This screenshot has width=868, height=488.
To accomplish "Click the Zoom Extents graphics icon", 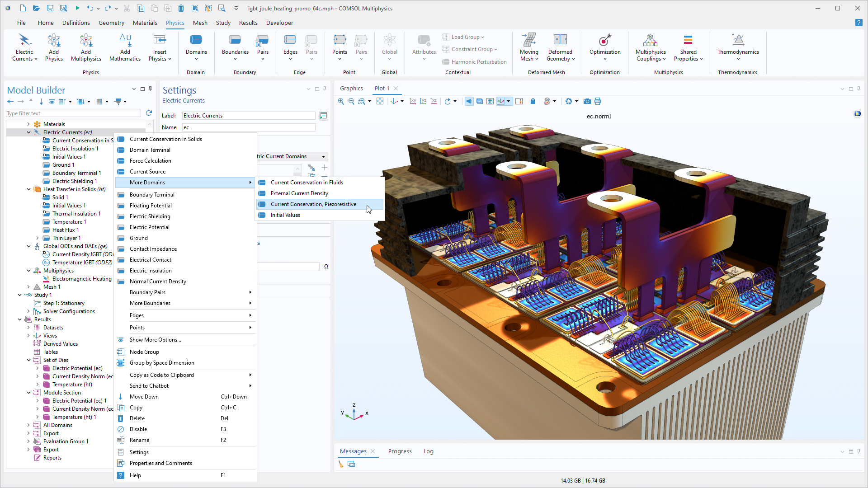I will [380, 101].
